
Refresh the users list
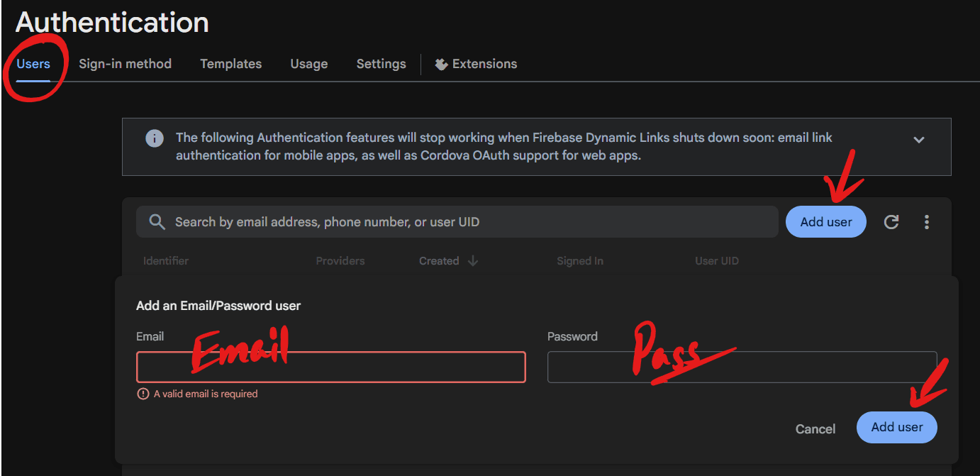(x=891, y=222)
